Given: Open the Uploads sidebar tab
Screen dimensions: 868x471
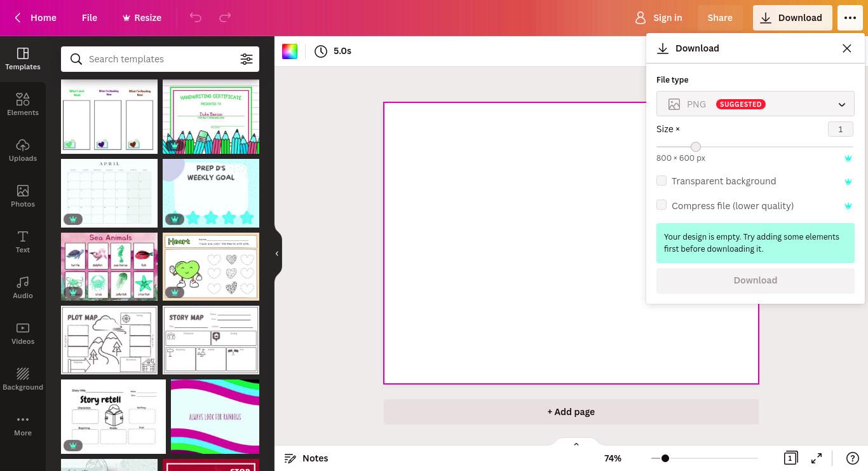Looking at the screenshot, I should tap(23, 150).
